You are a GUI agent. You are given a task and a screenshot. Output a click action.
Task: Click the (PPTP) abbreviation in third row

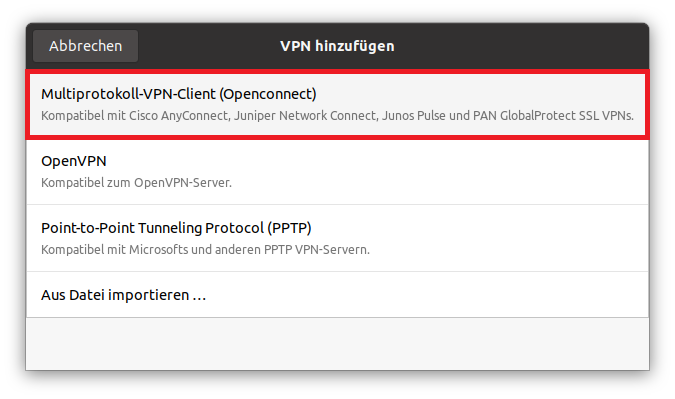click(x=289, y=228)
